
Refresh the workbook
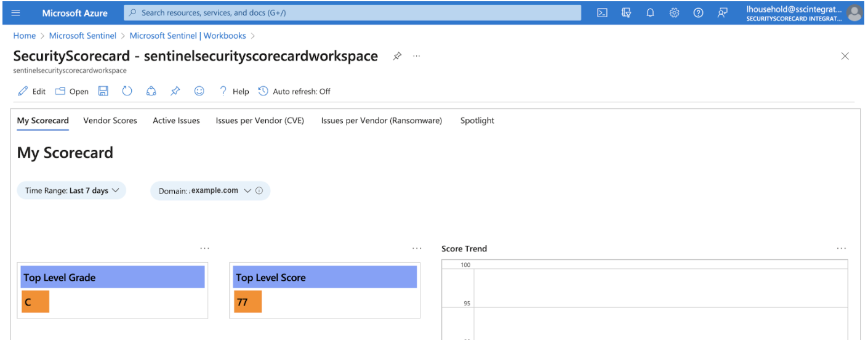click(127, 91)
